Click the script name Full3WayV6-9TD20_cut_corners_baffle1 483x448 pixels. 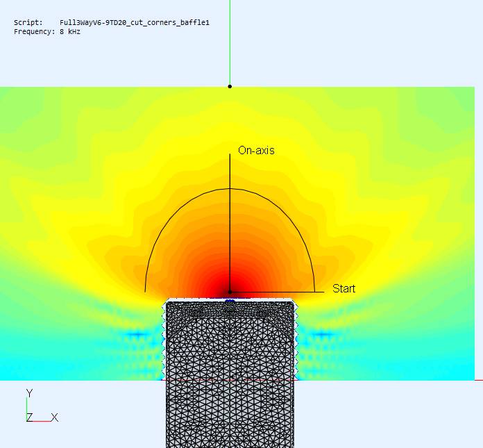(x=135, y=22)
